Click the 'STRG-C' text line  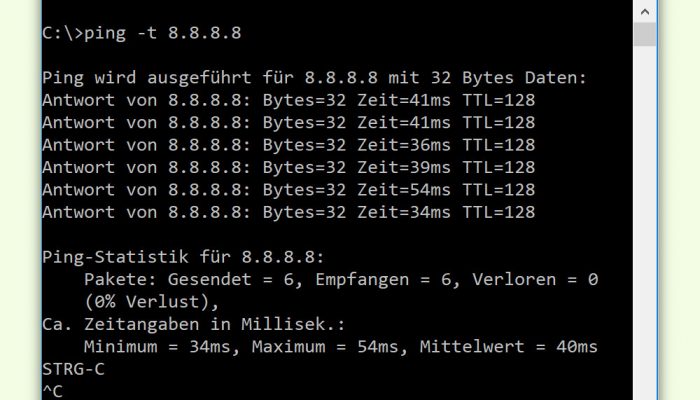(x=74, y=370)
